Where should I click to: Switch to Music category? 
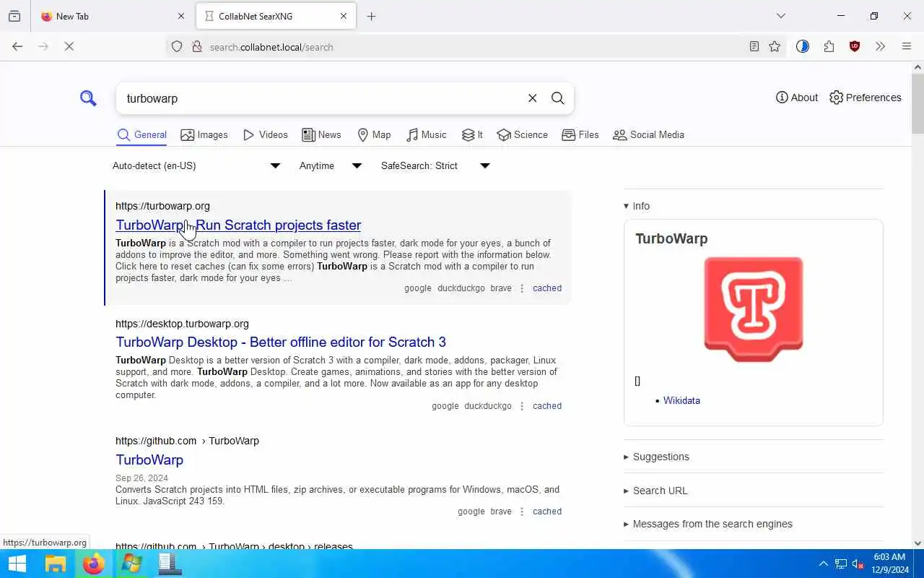[427, 135]
